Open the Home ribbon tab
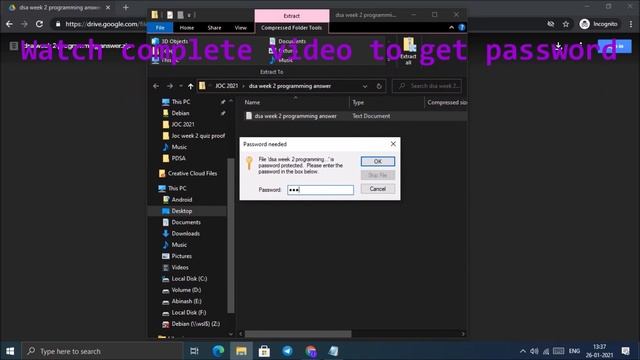 187,27
